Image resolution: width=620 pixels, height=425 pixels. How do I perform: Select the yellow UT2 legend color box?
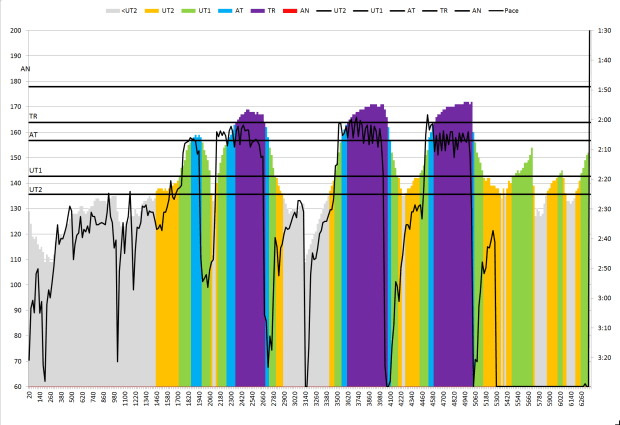[x=153, y=10]
